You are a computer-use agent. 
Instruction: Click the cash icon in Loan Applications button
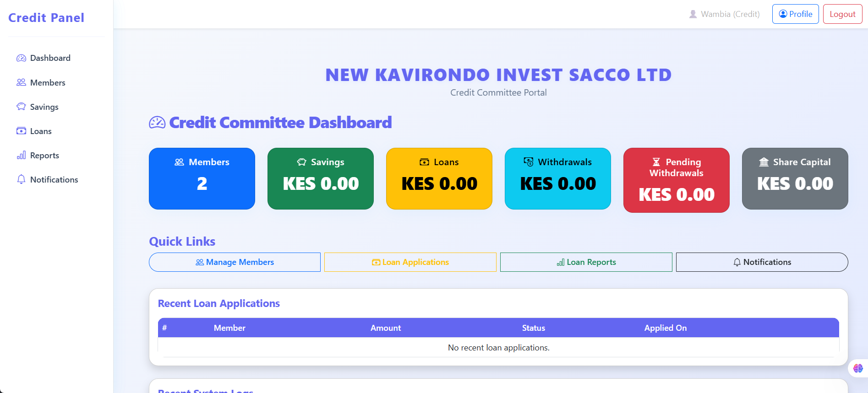[x=376, y=262]
